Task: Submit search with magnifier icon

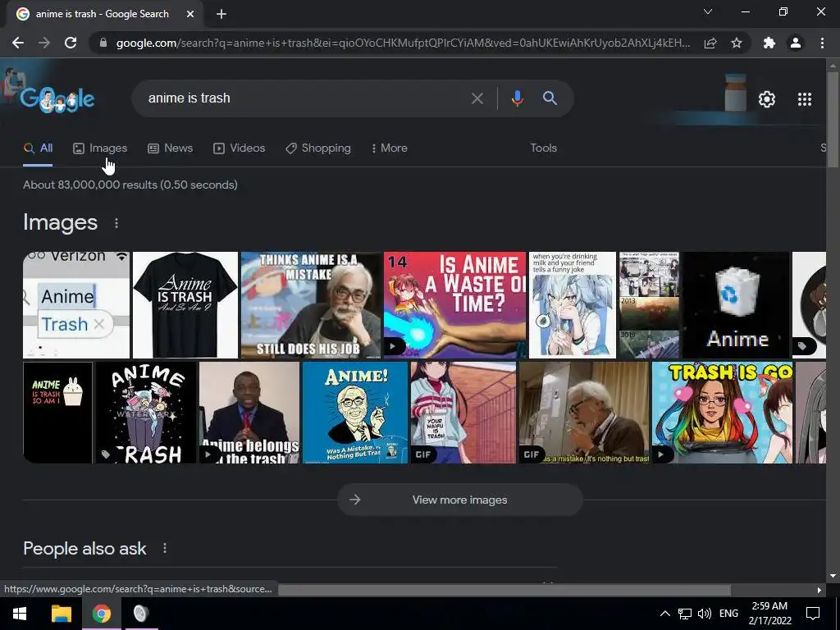Action: click(550, 98)
